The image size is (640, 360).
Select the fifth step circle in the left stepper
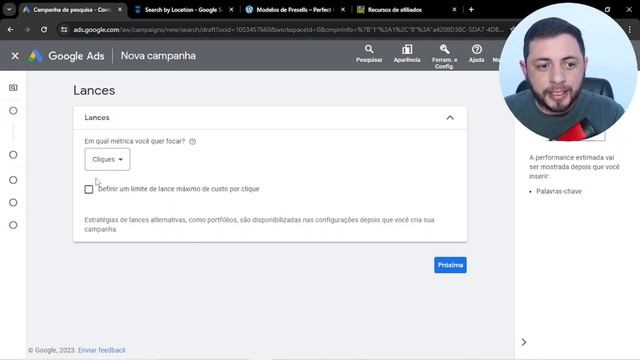[x=13, y=225]
